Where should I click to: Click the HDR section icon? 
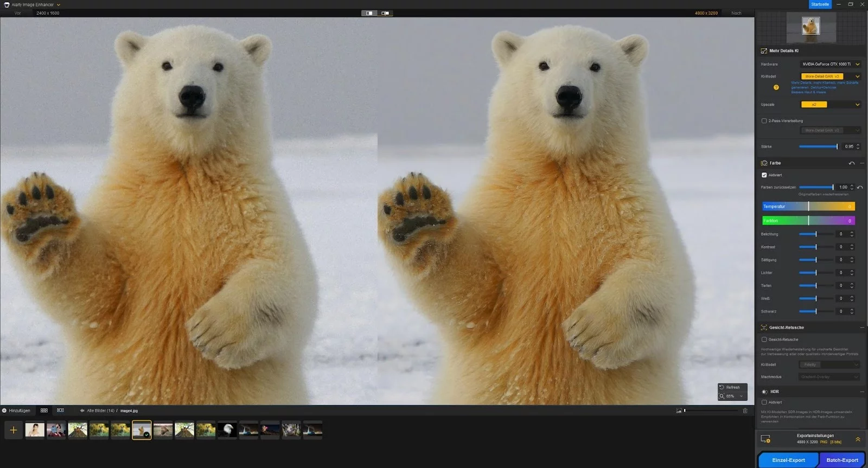pyautogui.click(x=764, y=392)
